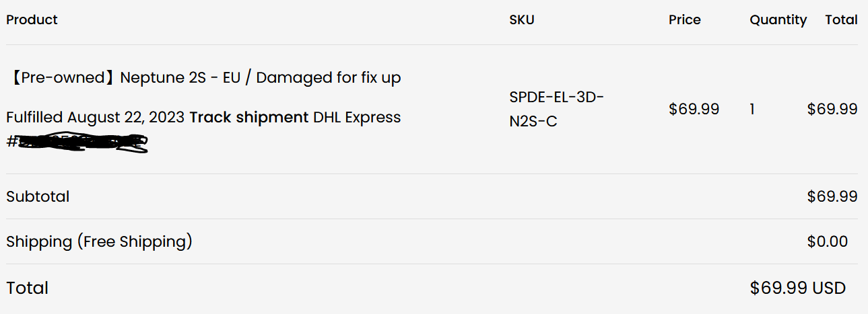Click the $69.99 USD grand total
The width and height of the screenshot is (868, 314).
pyautogui.click(x=797, y=288)
